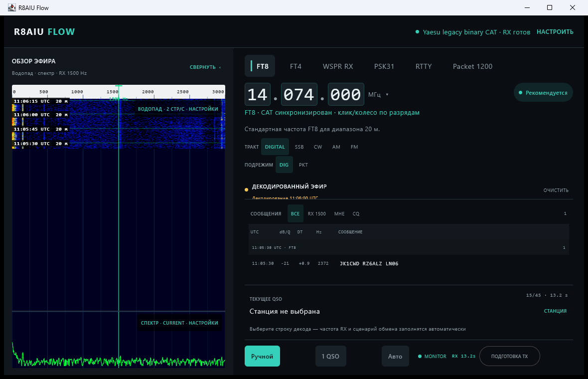
Task: Click the Рекомендуется badge
Action: [x=543, y=93]
